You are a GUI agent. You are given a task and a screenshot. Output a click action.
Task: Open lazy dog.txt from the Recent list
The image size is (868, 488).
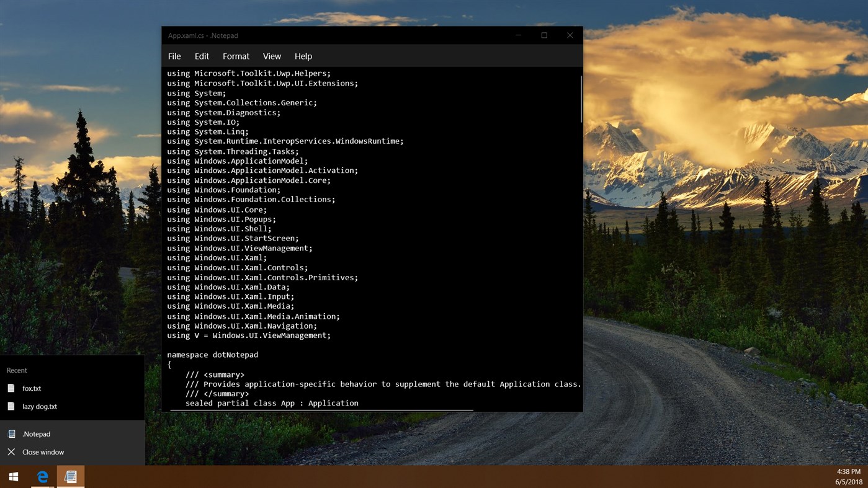pyautogui.click(x=40, y=406)
